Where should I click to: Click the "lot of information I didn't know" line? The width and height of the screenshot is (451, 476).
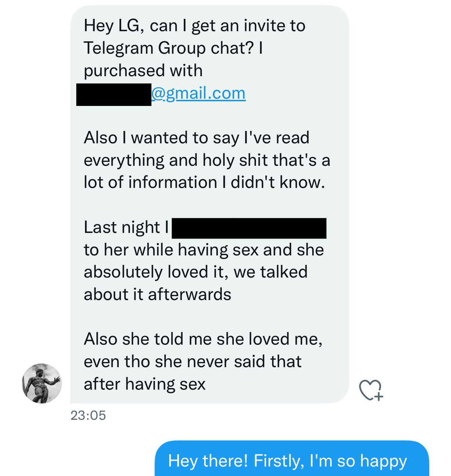click(x=204, y=183)
